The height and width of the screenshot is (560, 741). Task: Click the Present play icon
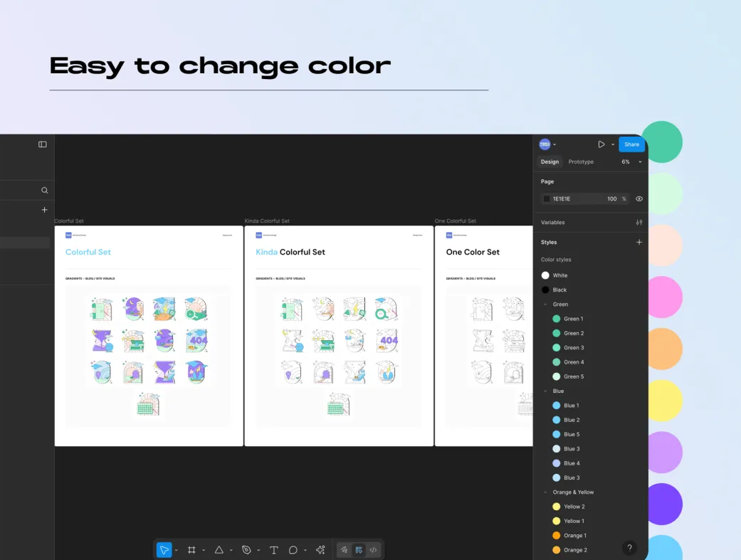(x=601, y=144)
